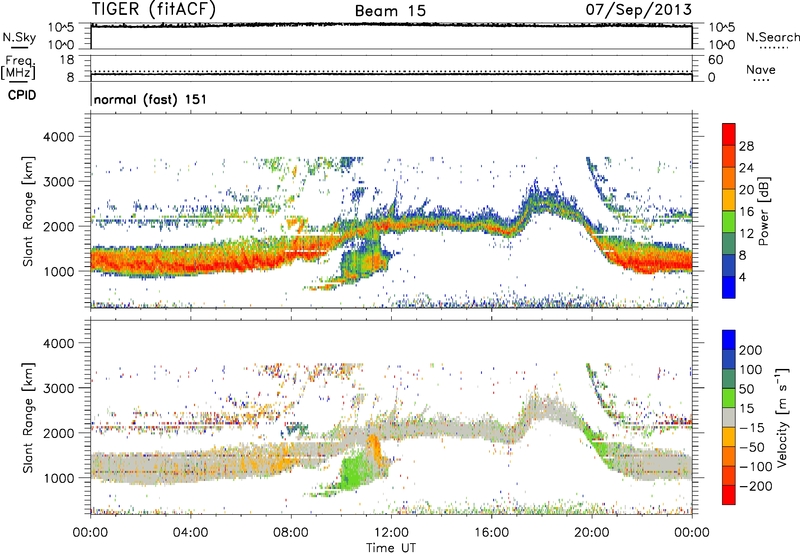Click the red top segment of the power colorbar
The height and width of the screenshot is (554, 800).
[x=729, y=134]
